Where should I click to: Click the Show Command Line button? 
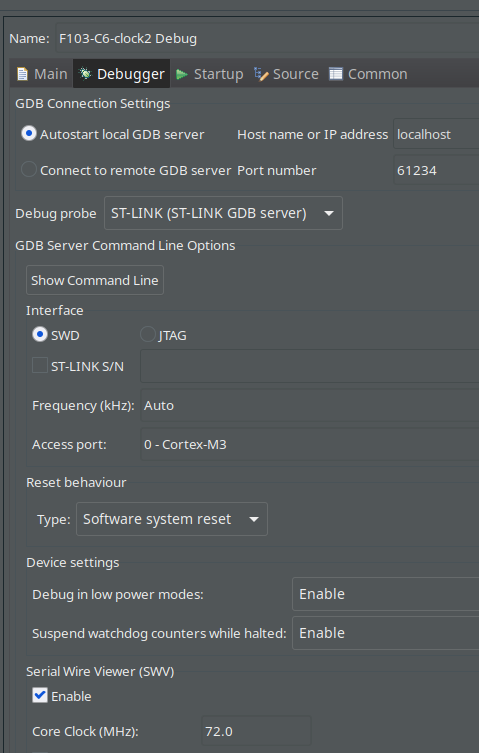[x=95, y=280]
